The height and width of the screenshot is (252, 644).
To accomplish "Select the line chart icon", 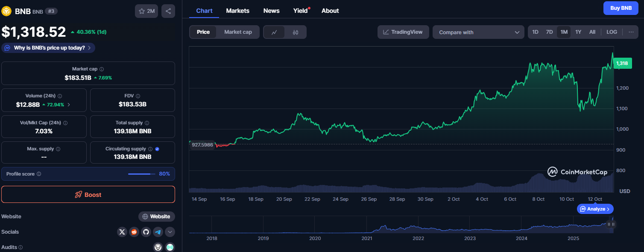I will tap(274, 32).
